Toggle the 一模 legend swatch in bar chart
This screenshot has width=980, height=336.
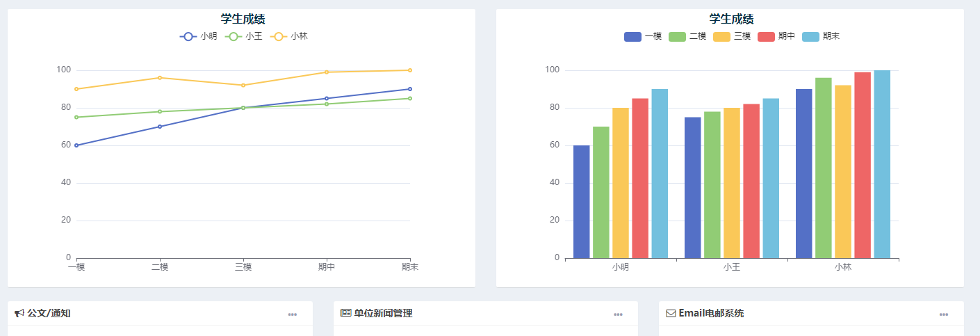643,36
